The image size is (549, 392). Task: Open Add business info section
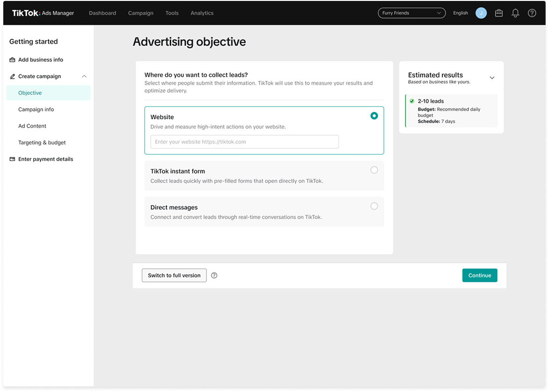[41, 59]
